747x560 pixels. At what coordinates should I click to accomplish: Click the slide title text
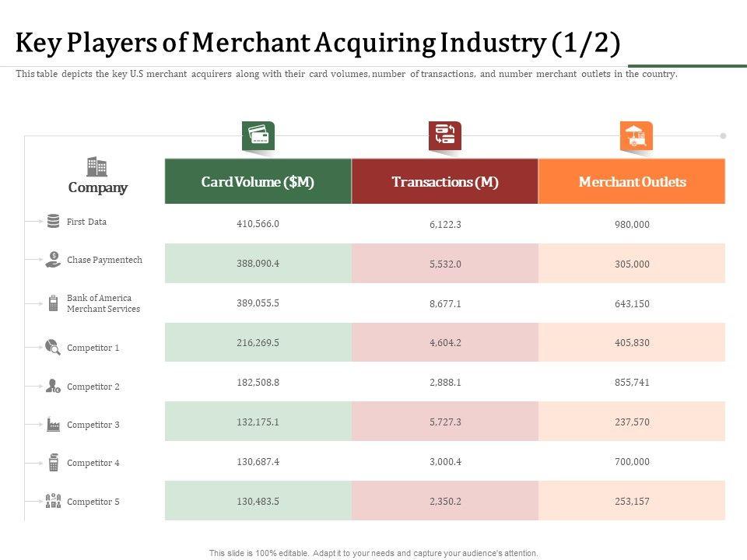[x=317, y=43]
